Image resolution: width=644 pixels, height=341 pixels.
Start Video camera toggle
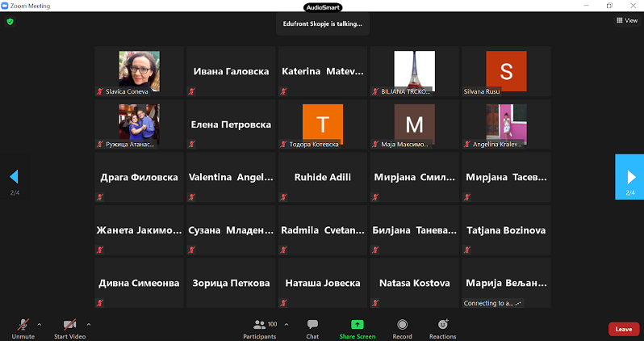tap(71, 326)
